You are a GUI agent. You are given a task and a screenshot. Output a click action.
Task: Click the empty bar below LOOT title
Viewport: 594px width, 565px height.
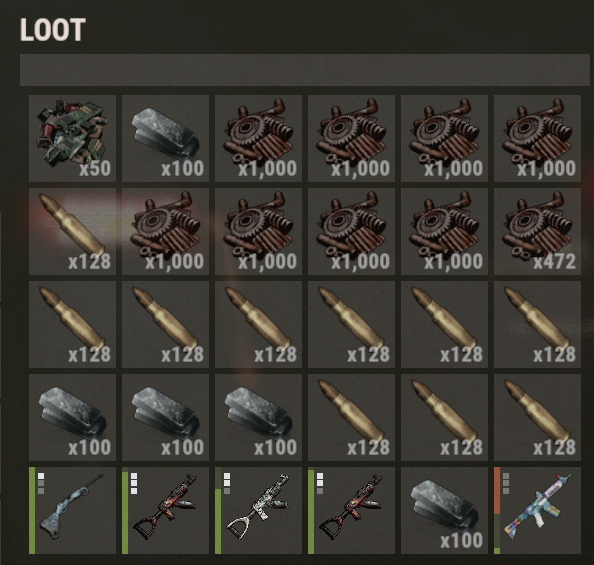[305, 70]
